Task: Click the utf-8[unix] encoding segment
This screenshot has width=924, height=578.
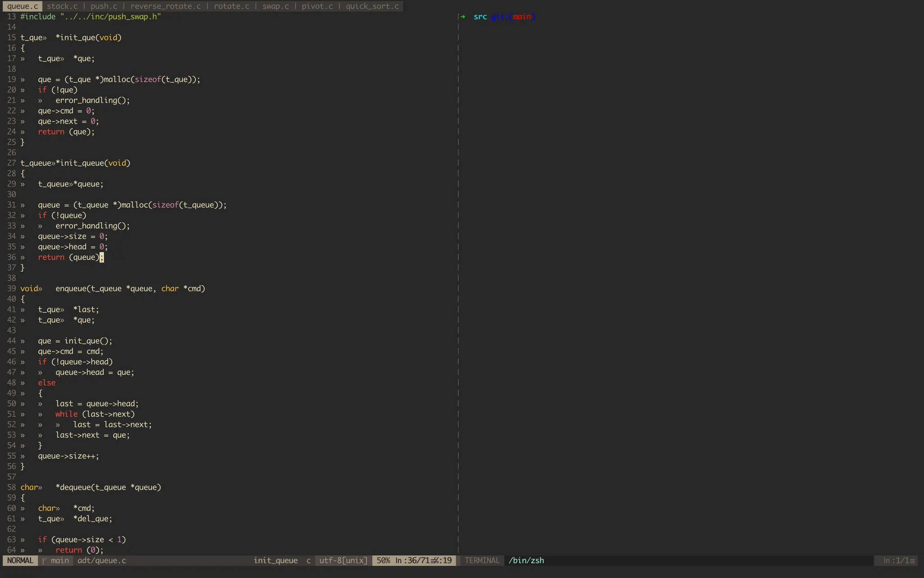Action: (343, 560)
